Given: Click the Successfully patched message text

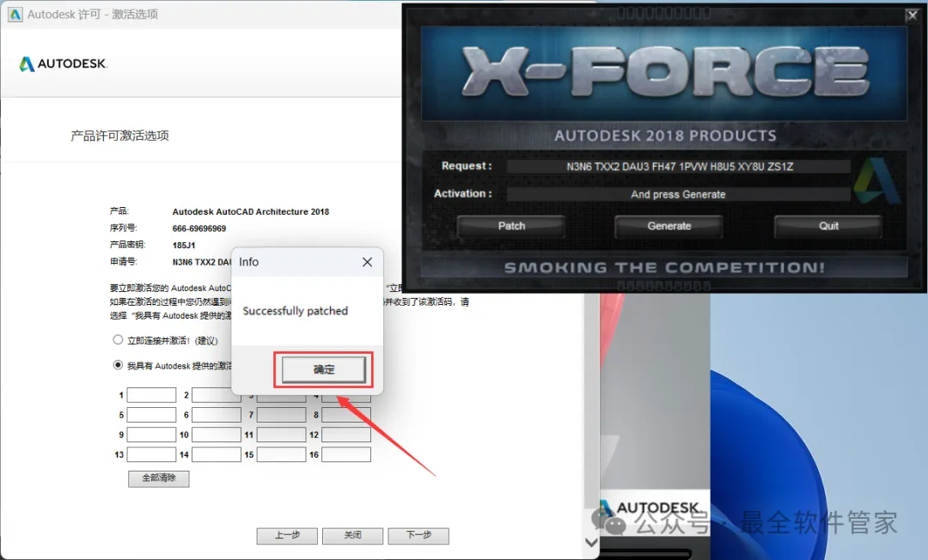Looking at the screenshot, I should (x=296, y=311).
